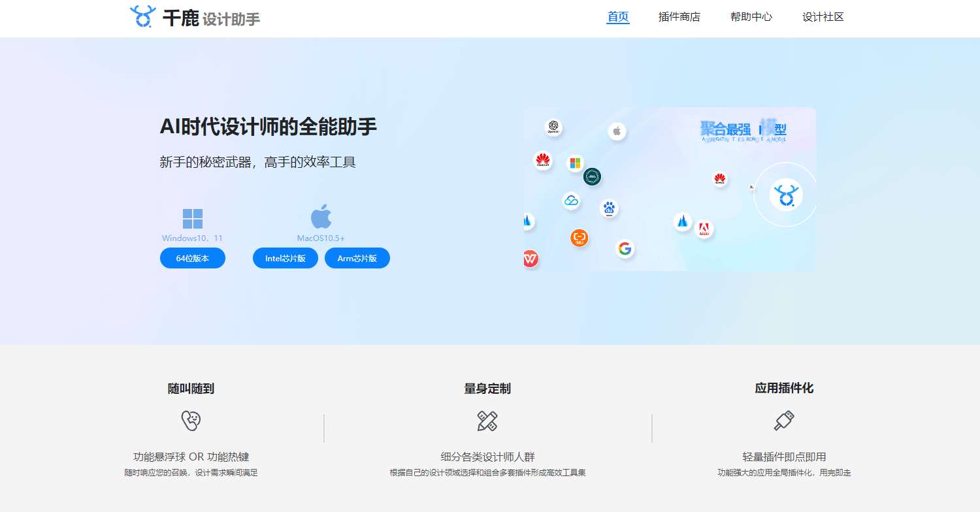
Task: Click the dark green round logo
Action: click(x=592, y=176)
